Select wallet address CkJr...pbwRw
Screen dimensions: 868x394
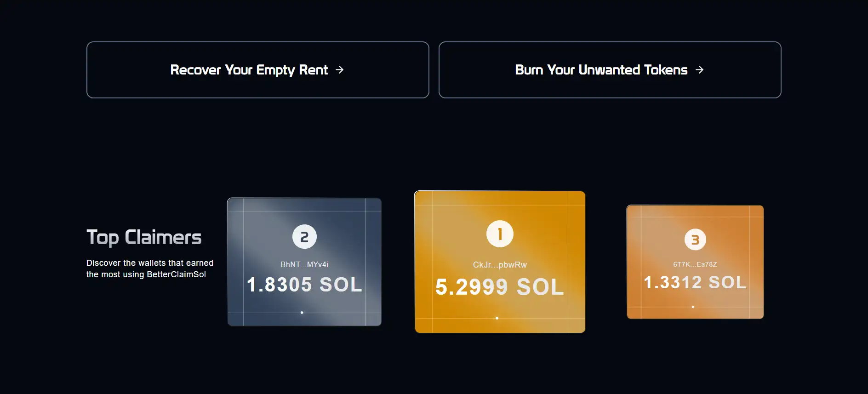(500, 265)
